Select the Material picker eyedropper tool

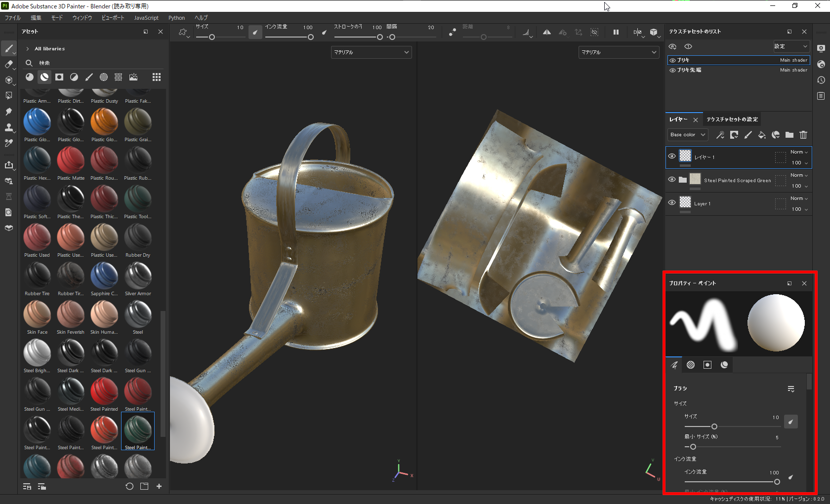click(9, 143)
